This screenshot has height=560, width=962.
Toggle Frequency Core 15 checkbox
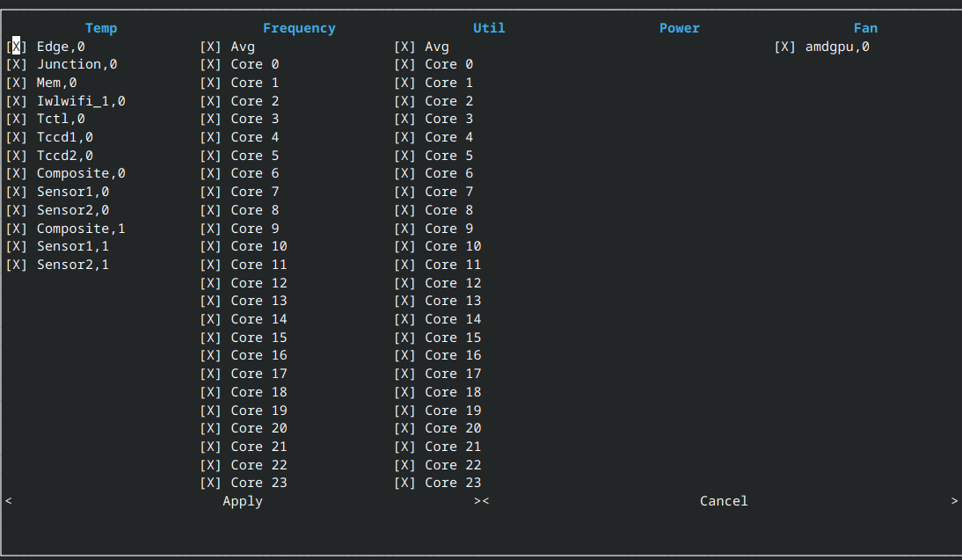(210, 338)
